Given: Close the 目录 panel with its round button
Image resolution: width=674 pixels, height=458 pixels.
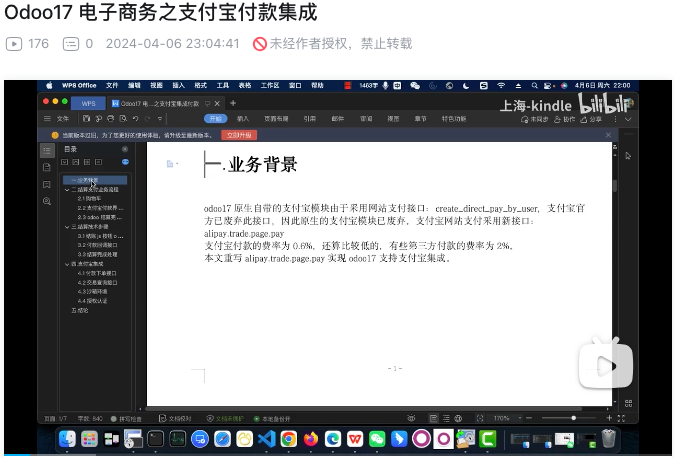Looking at the screenshot, I should coord(125,149).
